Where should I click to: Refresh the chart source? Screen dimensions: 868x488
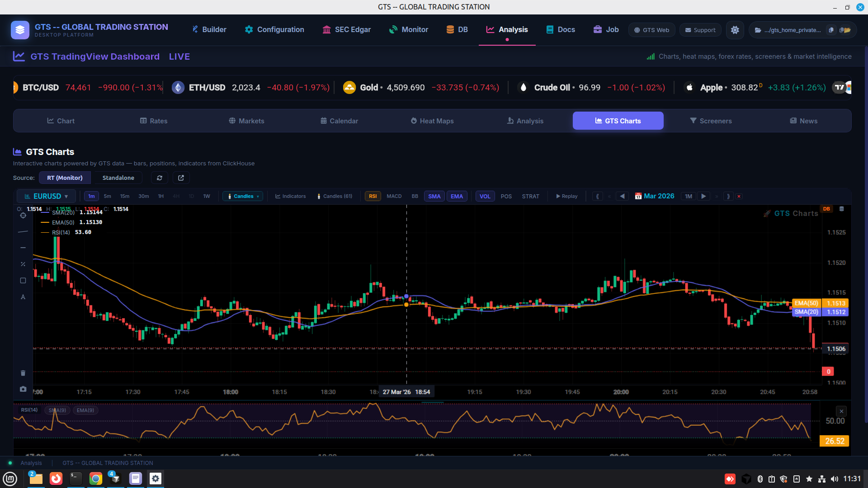click(x=160, y=178)
